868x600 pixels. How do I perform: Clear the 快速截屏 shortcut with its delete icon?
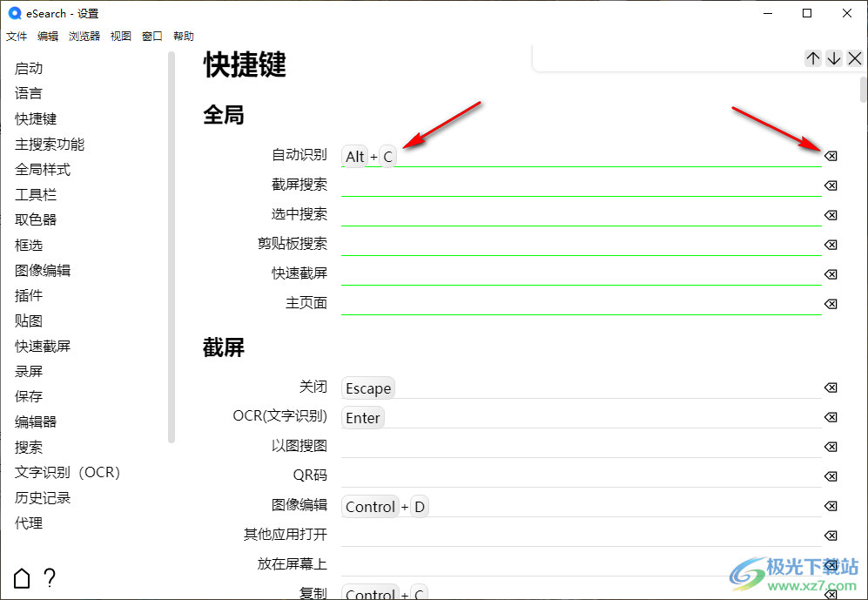(x=831, y=274)
